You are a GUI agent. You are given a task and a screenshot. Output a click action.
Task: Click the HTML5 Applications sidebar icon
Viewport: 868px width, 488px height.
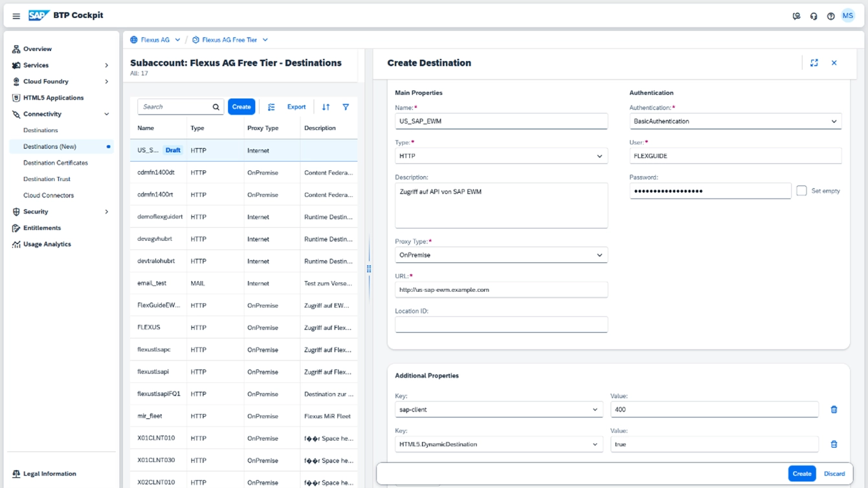pyautogui.click(x=16, y=98)
